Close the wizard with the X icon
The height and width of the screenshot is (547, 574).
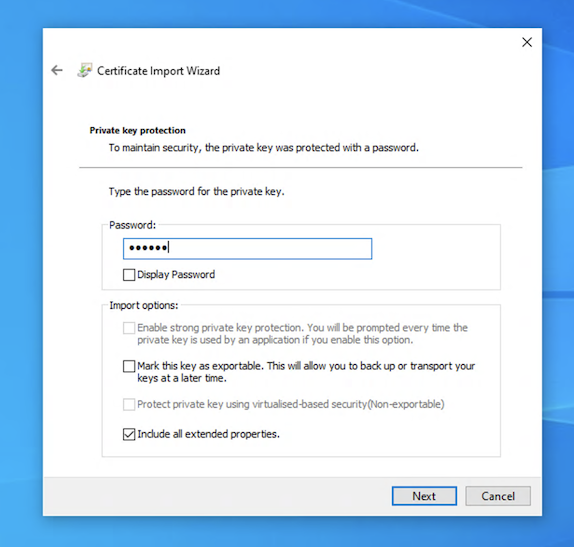coord(527,42)
